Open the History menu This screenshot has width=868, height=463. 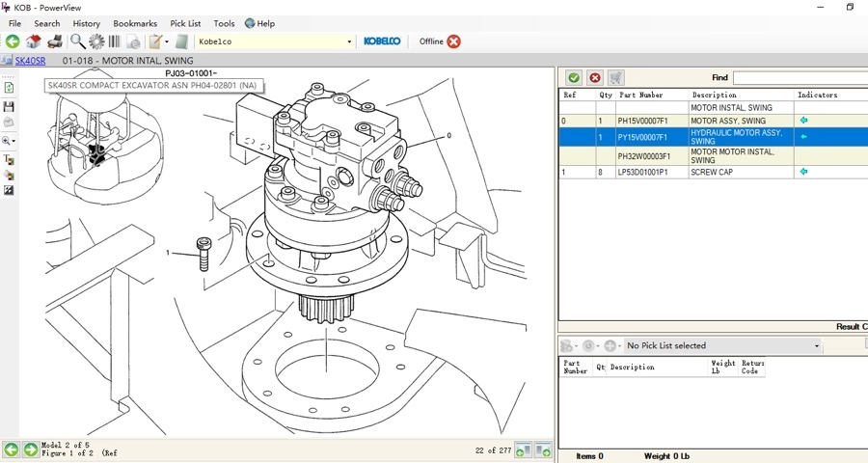(x=87, y=23)
